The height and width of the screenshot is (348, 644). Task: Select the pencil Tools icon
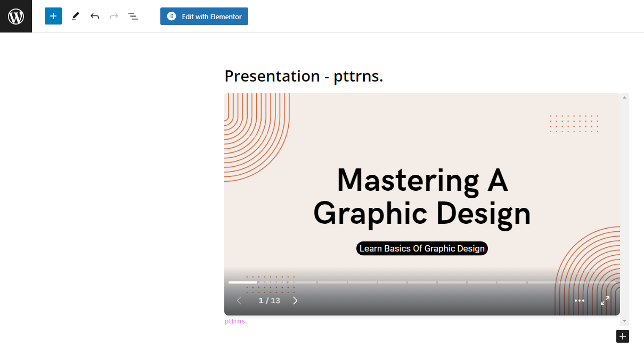(75, 17)
